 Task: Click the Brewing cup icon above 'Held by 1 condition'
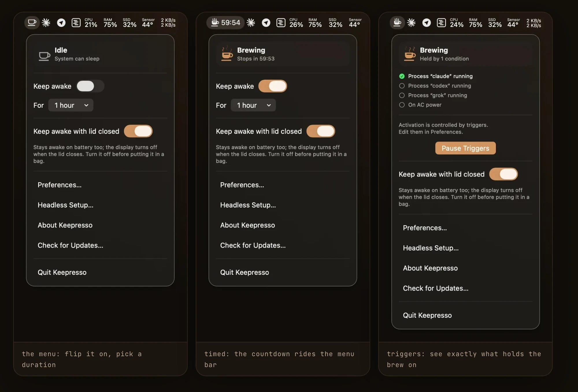point(410,53)
